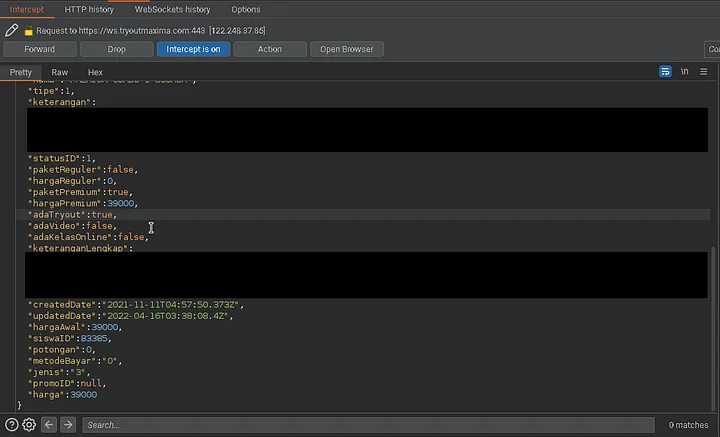720x437 pixels.
Task: Click the "paketReguler":false line
Action: pos(83,169)
